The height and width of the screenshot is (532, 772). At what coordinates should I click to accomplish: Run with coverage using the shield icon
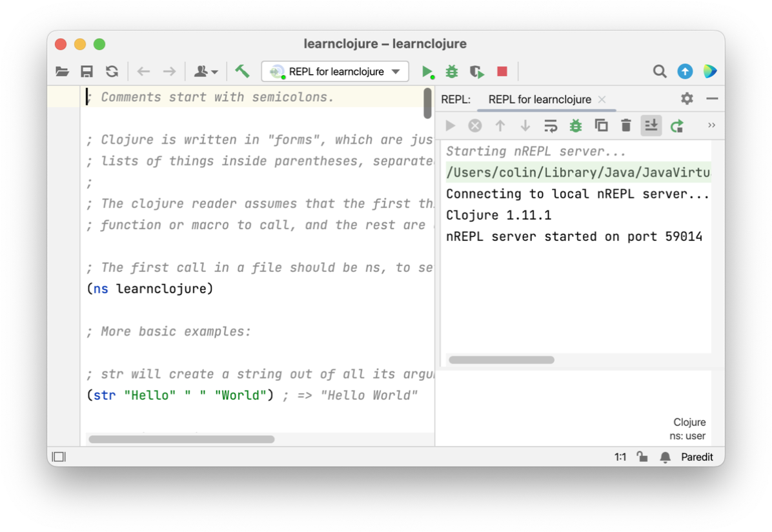[476, 72]
